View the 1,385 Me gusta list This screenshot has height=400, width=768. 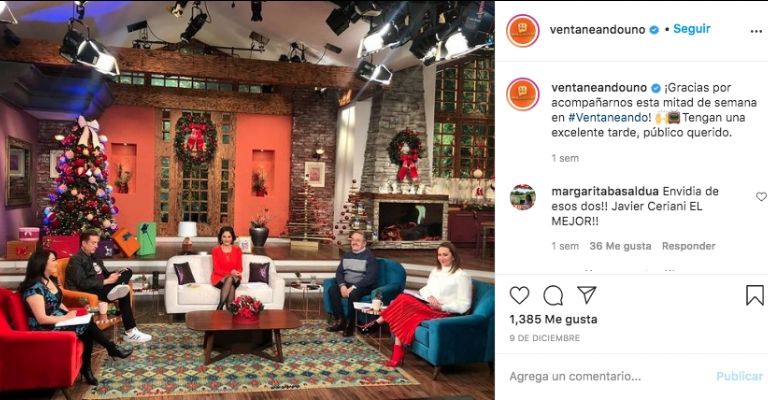[x=553, y=320]
